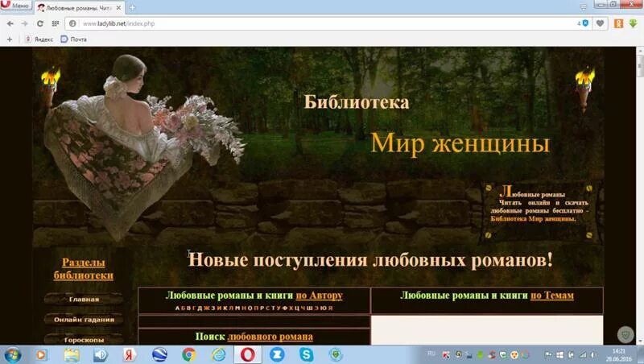Open Google Earth from the taskbar

tap(159, 354)
